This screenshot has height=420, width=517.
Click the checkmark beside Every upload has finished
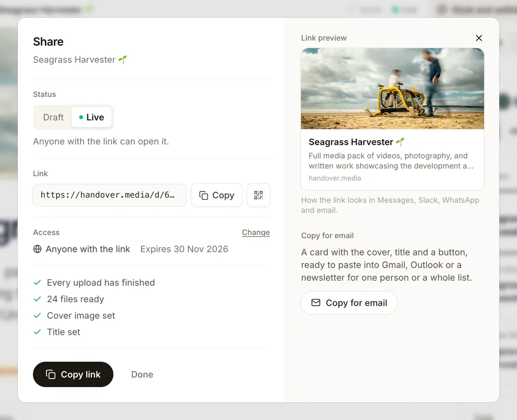point(37,283)
